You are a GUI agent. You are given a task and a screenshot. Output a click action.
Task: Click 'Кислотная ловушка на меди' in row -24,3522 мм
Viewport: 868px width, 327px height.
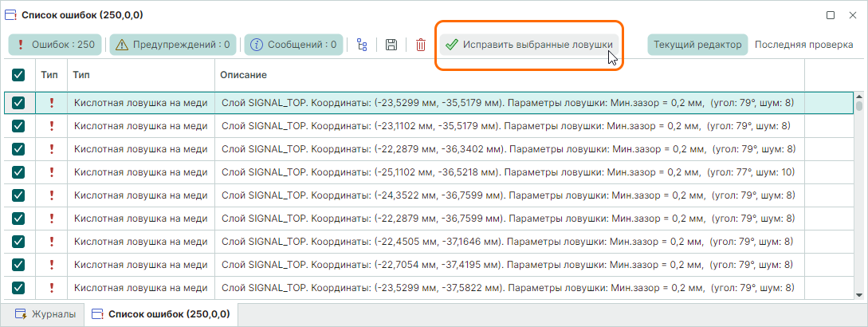pyautogui.click(x=140, y=195)
